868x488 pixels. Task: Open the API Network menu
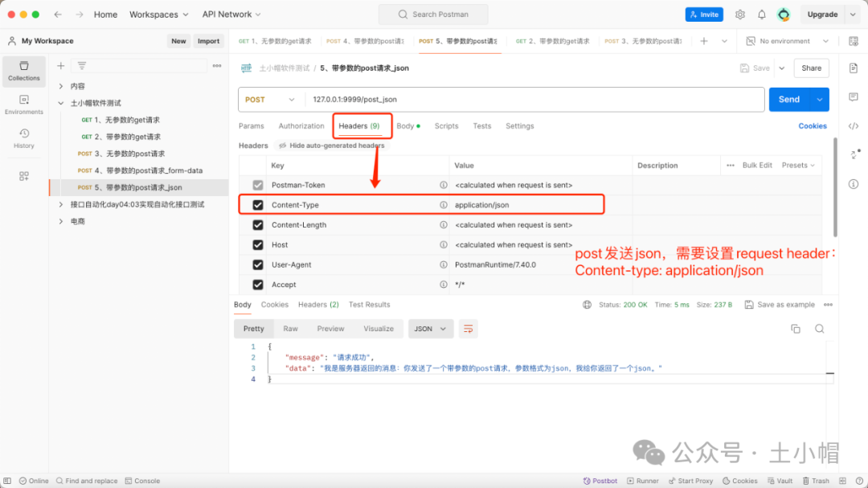pyautogui.click(x=231, y=14)
